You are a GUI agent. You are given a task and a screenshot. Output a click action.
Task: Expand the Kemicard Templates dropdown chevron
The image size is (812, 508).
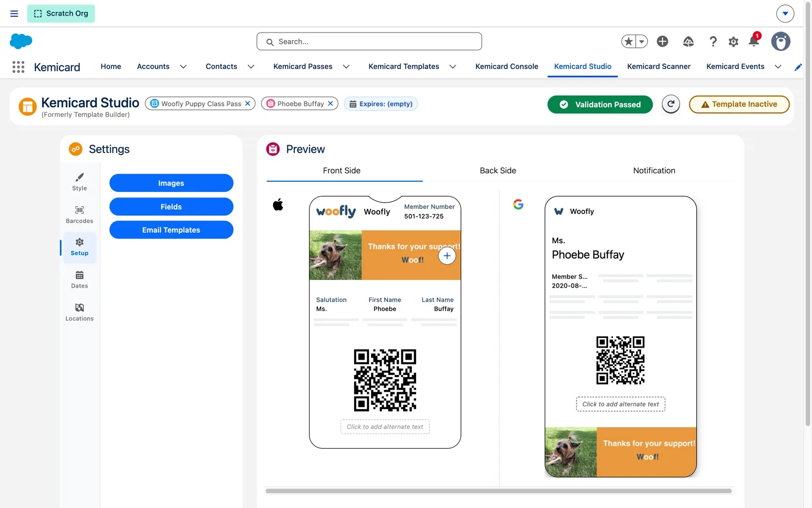tap(453, 67)
